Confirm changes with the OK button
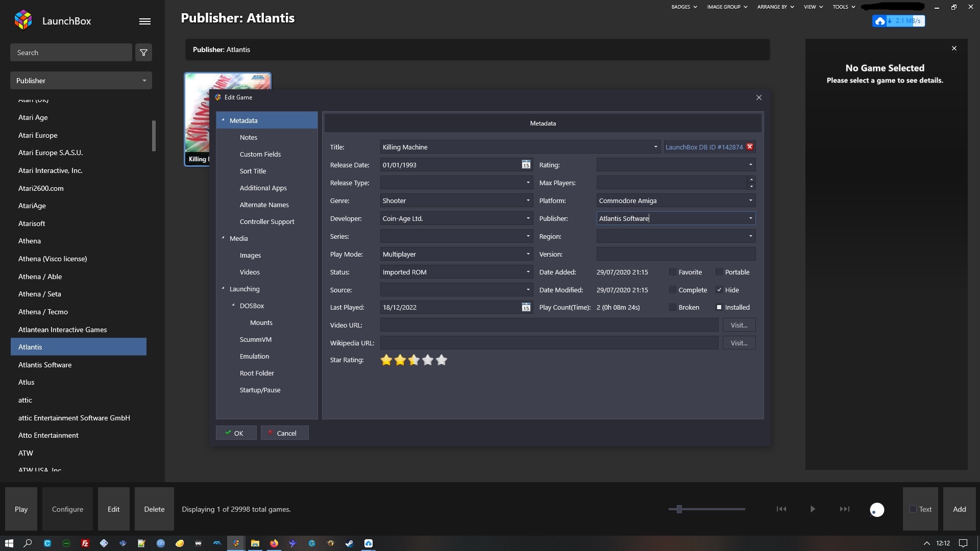Image resolution: width=980 pixels, height=551 pixels. (236, 433)
